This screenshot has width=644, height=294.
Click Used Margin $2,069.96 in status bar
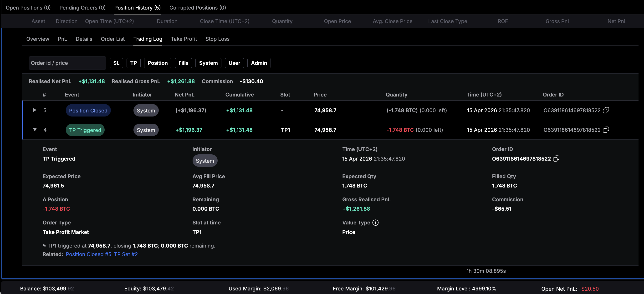(259, 289)
